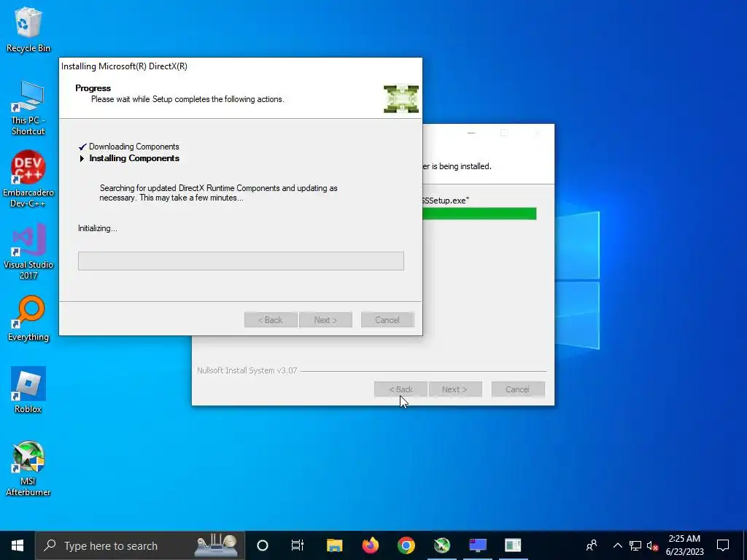Click Next in Nullsoft installer window
The image size is (747, 560).
455,389
